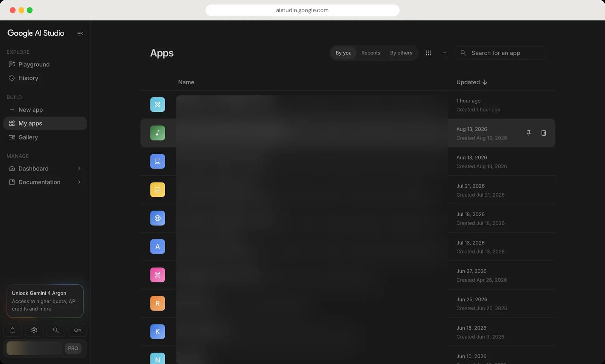
Task: Open the app with the green music note icon
Action: click(158, 133)
